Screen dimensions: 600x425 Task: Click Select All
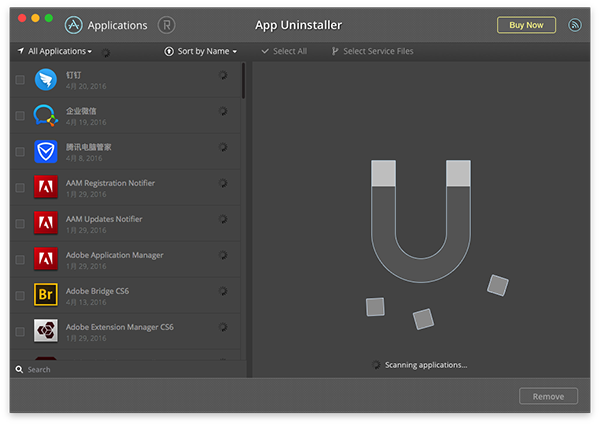(x=284, y=51)
